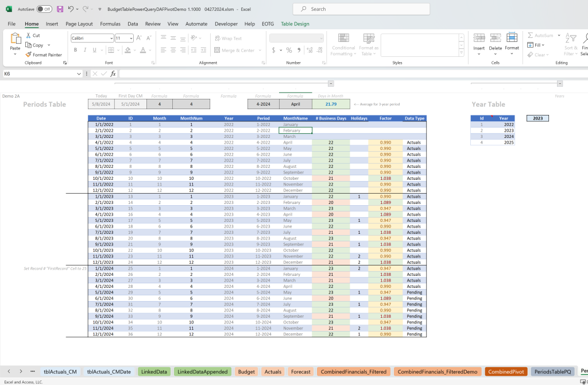Select cell showing 4-2024 in header area
This screenshot has height=385, width=588.
(x=263, y=104)
